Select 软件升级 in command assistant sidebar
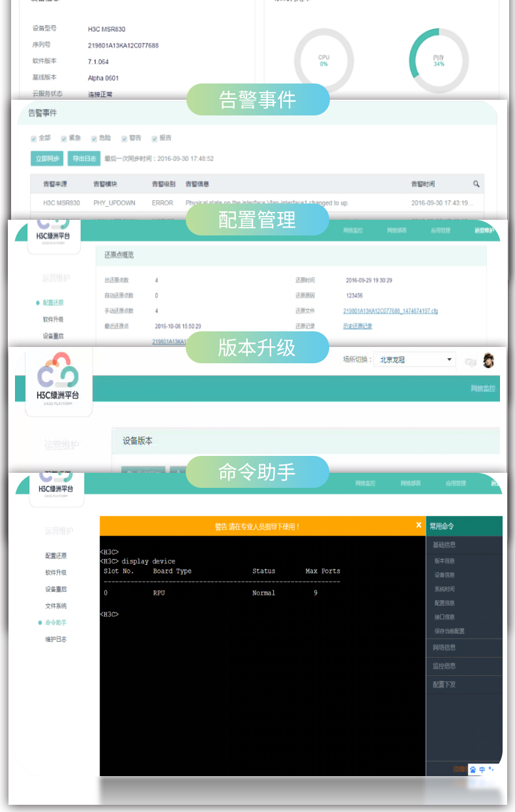The height and width of the screenshot is (812, 515). (56, 573)
